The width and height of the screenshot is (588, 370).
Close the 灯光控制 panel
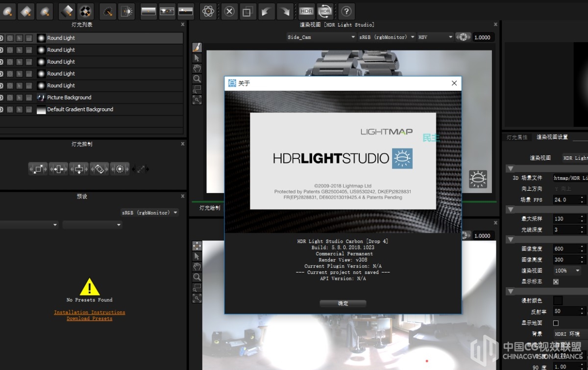click(183, 144)
